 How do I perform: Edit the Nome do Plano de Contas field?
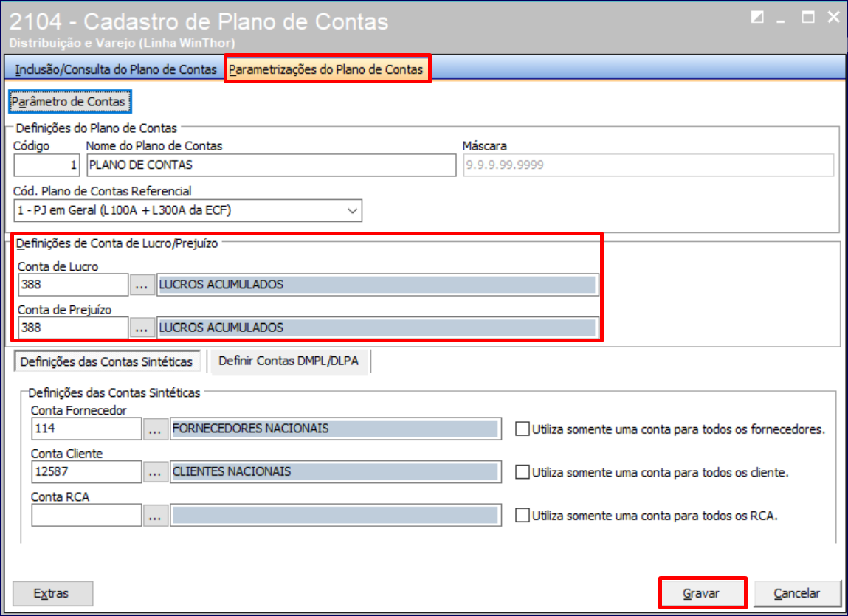coord(271,165)
